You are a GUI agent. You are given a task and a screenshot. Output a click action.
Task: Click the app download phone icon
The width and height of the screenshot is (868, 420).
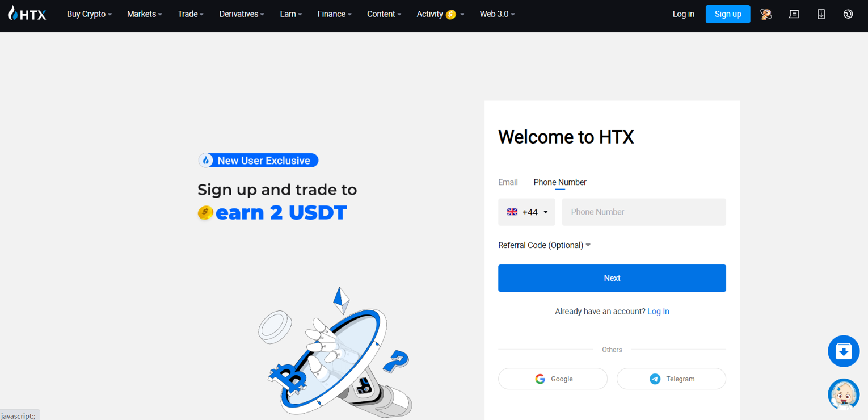pos(821,14)
